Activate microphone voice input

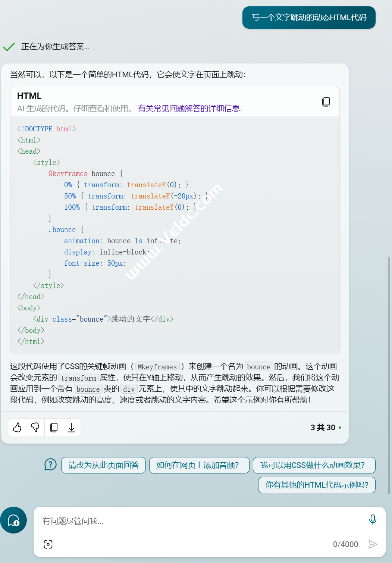[x=372, y=519]
